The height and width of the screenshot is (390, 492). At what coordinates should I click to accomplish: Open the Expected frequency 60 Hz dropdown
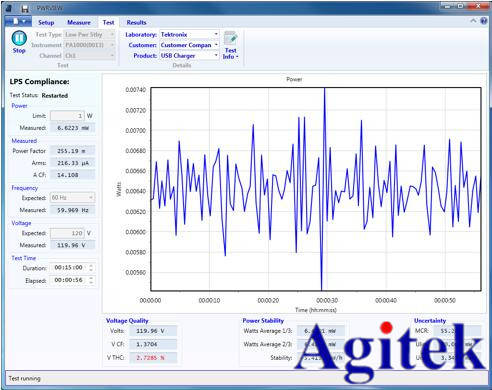(73, 198)
